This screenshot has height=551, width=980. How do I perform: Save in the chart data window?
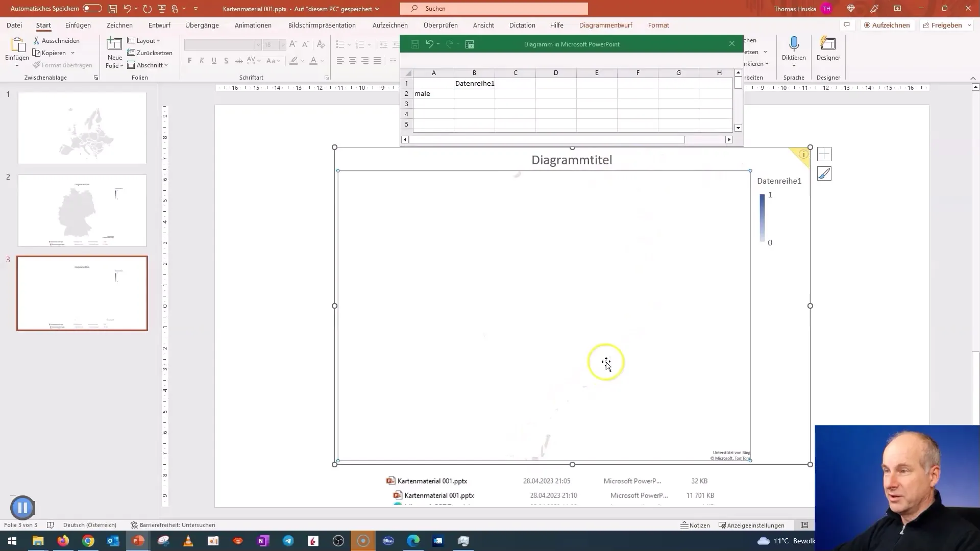tap(415, 44)
